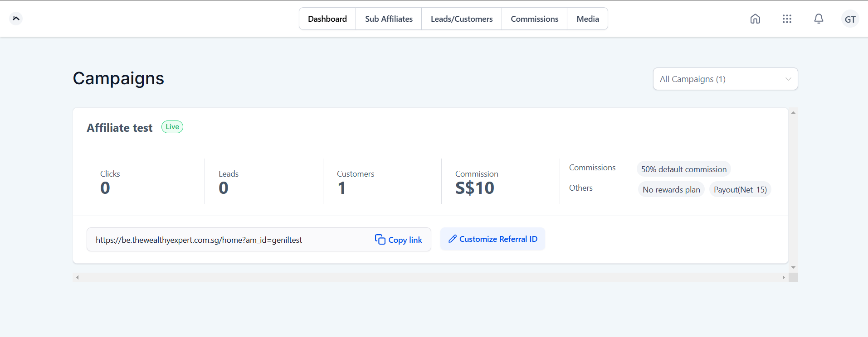Image resolution: width=868 pixels, height=337 pixels.
Task: Click the horizontal scrollbar right arrow
Action: (x=784, y=278)
